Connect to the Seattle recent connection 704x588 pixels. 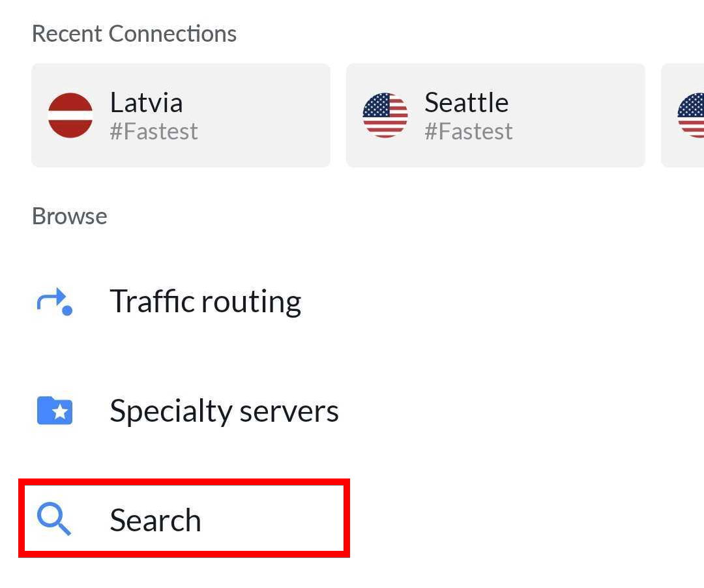[495, 115]
